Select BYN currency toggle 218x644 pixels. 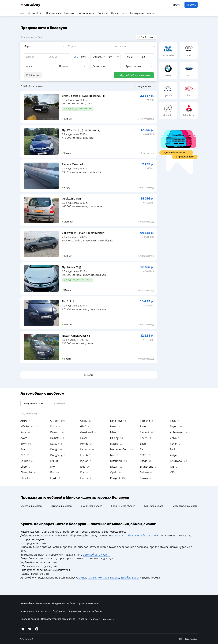(83, 57)
